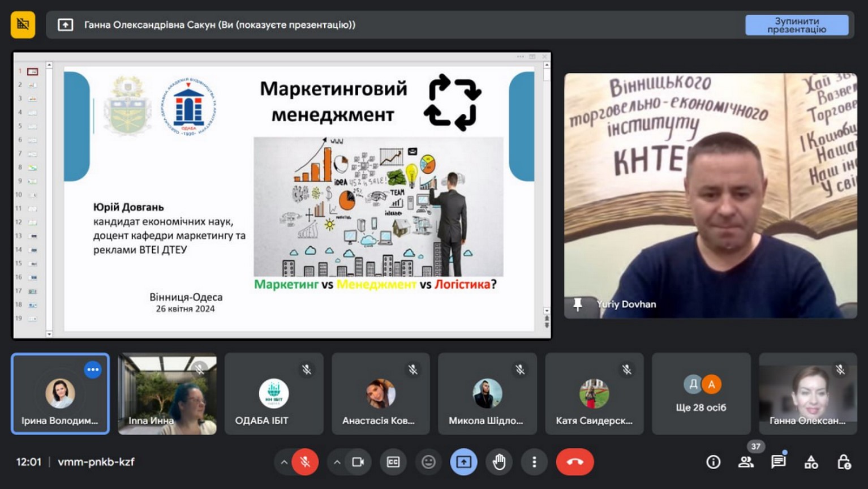Turn on closed captions
The width and height of the screenshot is (868, 489).
pos(393,462)
